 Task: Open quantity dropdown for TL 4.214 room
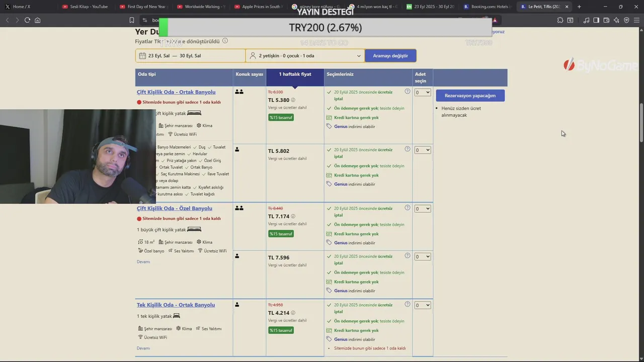[x=423, y=305]
